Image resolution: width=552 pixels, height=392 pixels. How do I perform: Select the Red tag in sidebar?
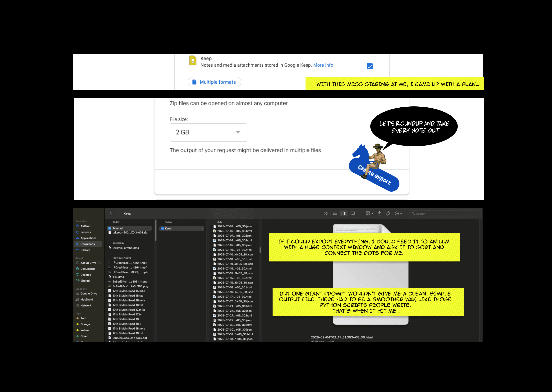tap(83, 318)
